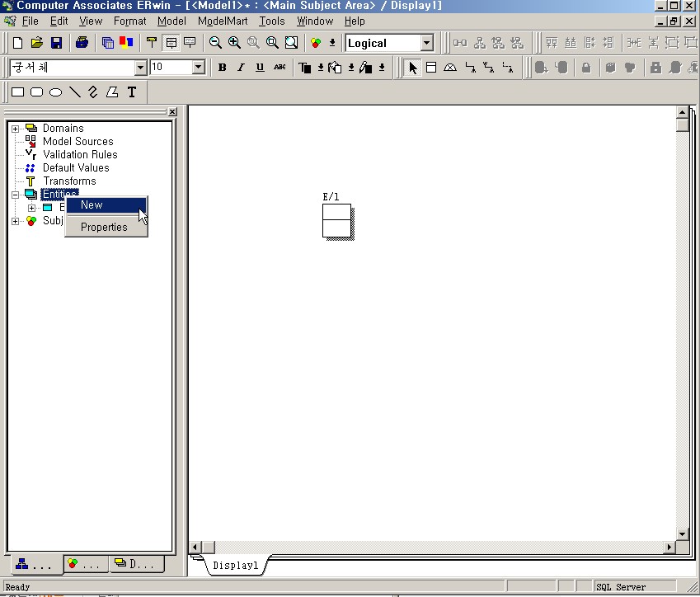Click the vertical scrollbar down arrow
This screenshot has width=700, height=597.
click(x=682, y=534)
